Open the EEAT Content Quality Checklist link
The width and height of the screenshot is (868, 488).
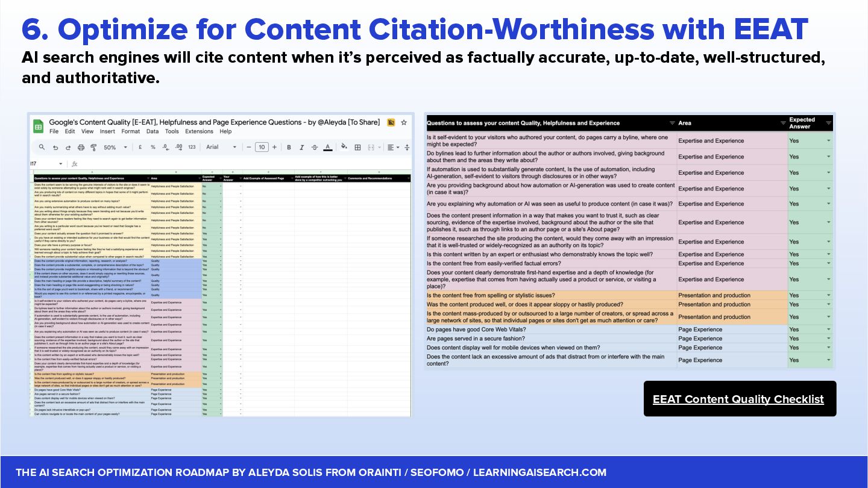[738, 399]
